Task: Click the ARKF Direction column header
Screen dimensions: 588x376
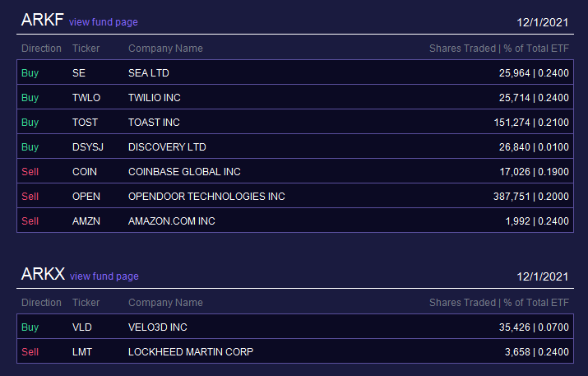Action: (41, 49)
